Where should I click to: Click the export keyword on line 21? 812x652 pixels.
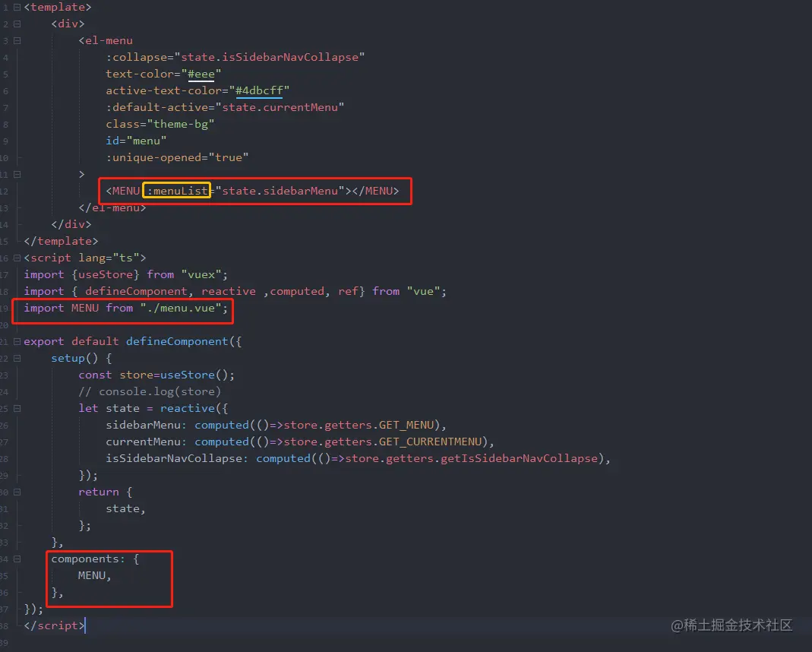44,342
